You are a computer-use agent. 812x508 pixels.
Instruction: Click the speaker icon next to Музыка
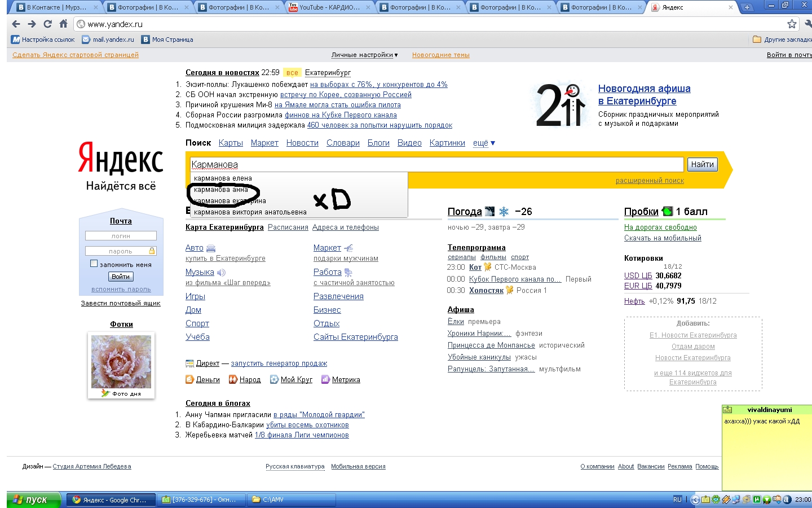221,273
